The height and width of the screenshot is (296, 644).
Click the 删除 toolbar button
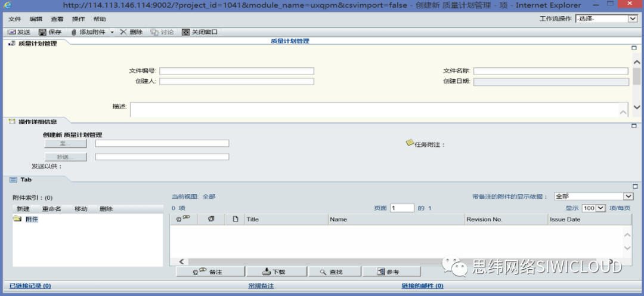(131, 32)
